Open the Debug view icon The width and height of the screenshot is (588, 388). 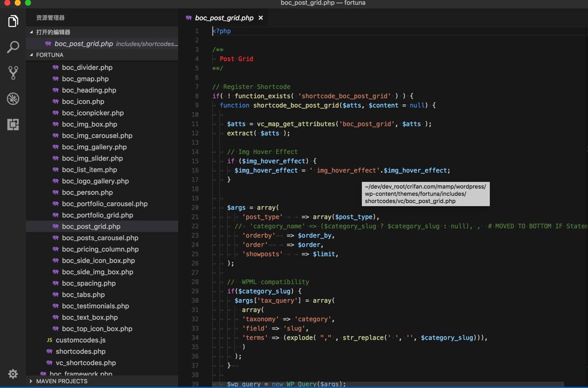click(x=13, y=99)
